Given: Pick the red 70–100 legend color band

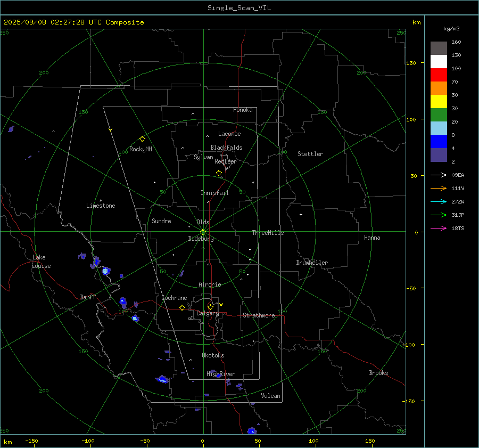Looking at the screenshot, I should click(x=439, y=75).
